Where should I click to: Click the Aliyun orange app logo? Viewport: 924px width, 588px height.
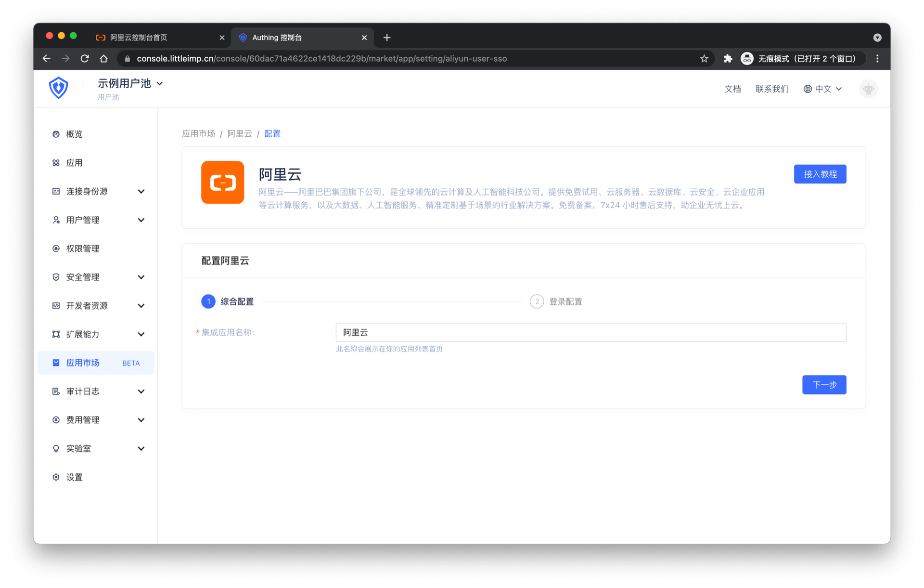point(222,183)
